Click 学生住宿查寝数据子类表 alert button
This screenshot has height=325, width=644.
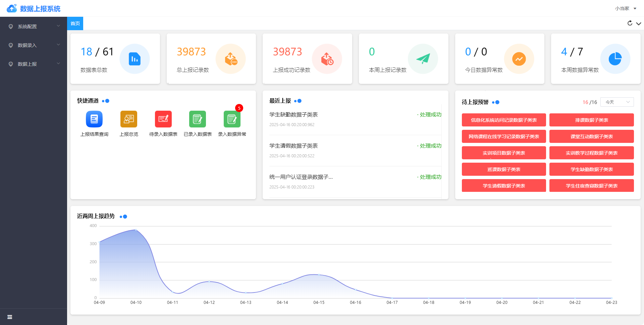(x=592, y=186)
